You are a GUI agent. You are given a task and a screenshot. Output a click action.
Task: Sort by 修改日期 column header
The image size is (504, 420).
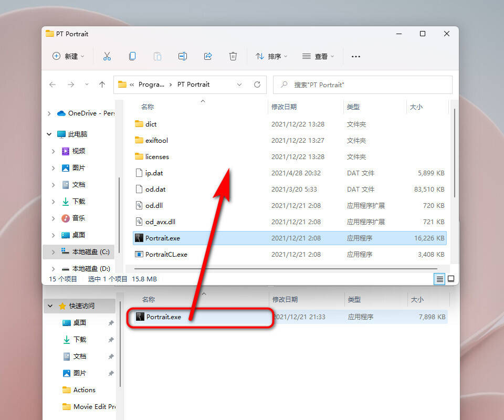coord(284,107)
